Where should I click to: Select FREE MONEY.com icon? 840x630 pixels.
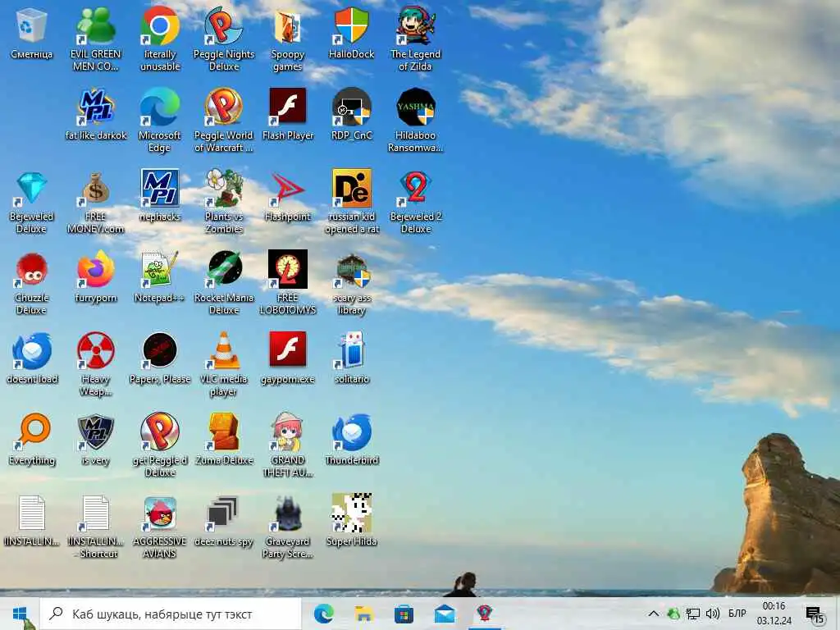95,202
